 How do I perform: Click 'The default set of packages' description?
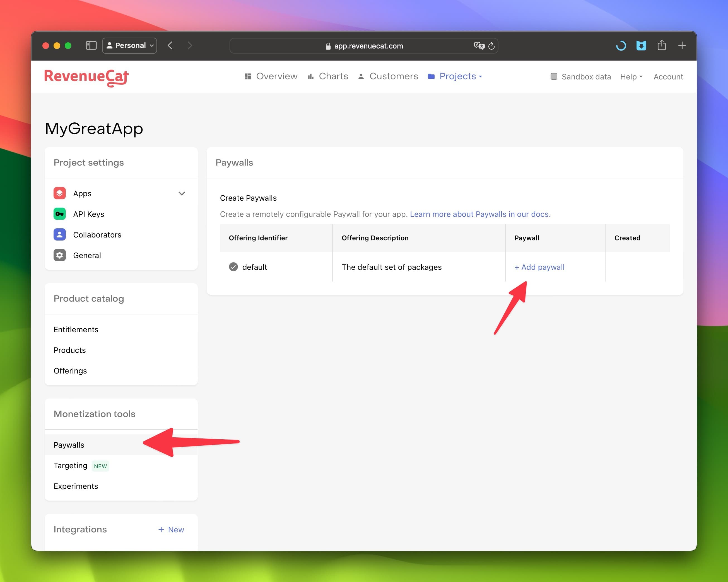pos(391,267)
